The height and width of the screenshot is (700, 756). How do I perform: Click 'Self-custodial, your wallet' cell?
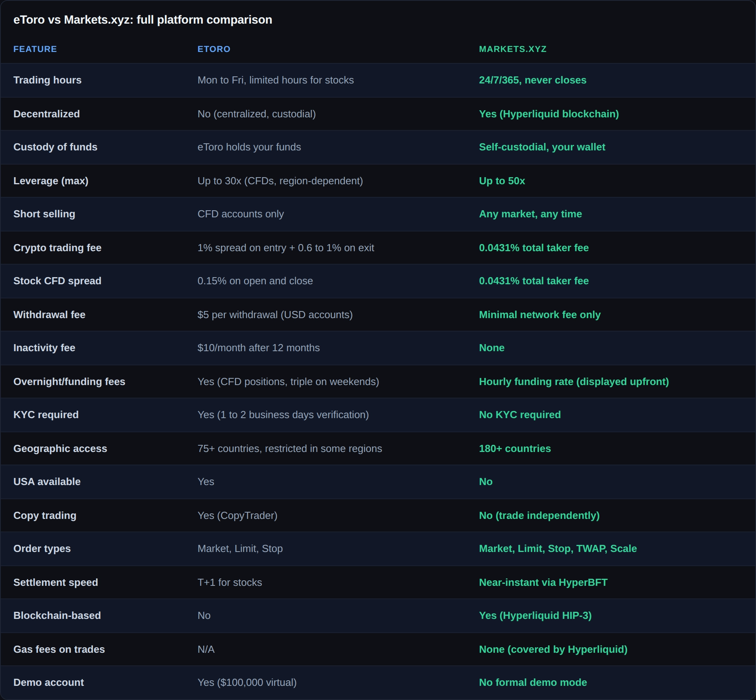[542, 147]
